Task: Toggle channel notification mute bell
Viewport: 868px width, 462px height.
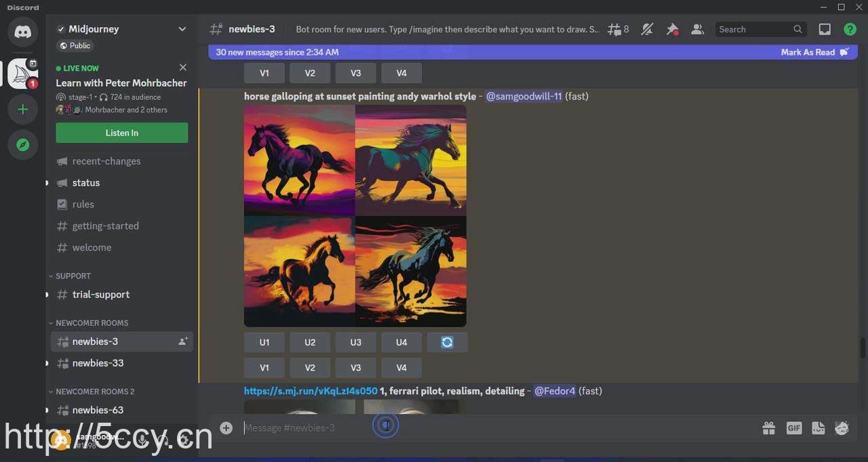Action: coord(647,29)
